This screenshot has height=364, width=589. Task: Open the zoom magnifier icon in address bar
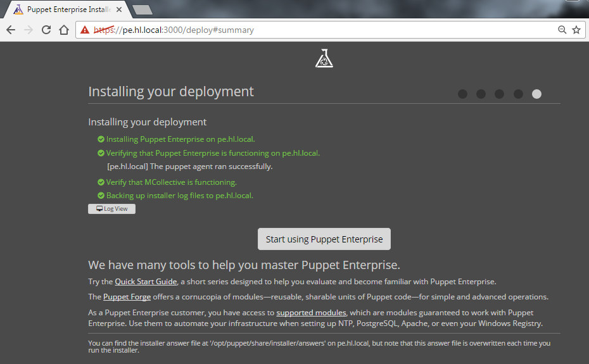pyautogui.click(x=562, y=30)
